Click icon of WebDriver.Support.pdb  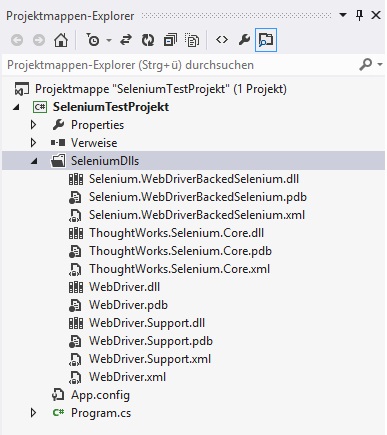[75, 341]
